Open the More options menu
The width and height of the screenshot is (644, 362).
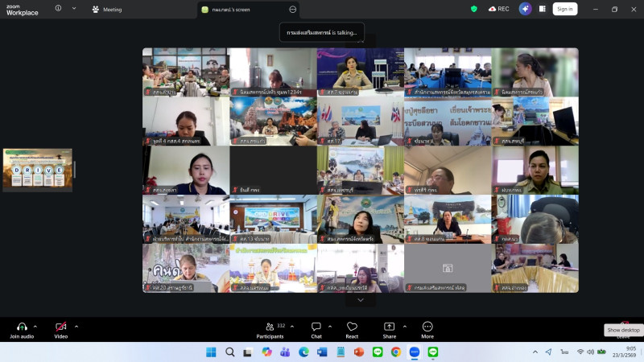pos(427,327)
